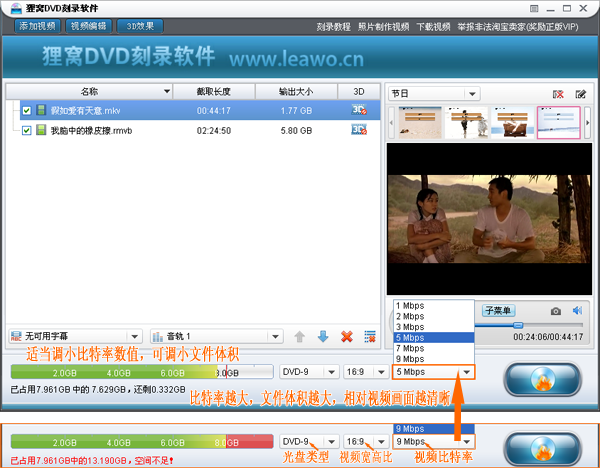Click the 添加视频 add video button

point(38,26)
